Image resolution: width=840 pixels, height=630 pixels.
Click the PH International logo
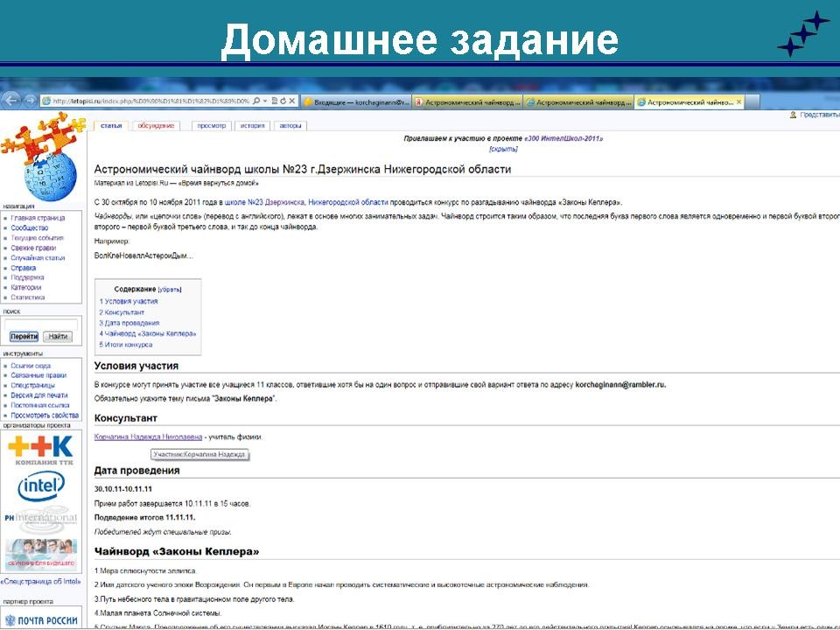point(41,519)
